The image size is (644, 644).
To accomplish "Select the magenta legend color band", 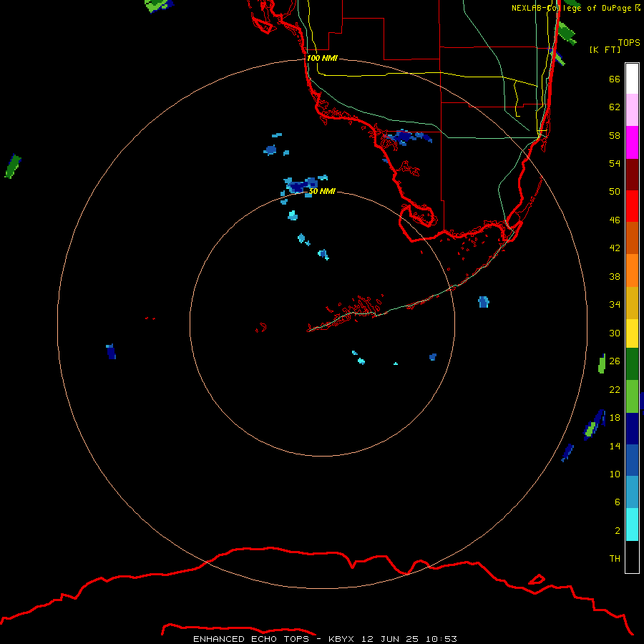I will 632,142.
